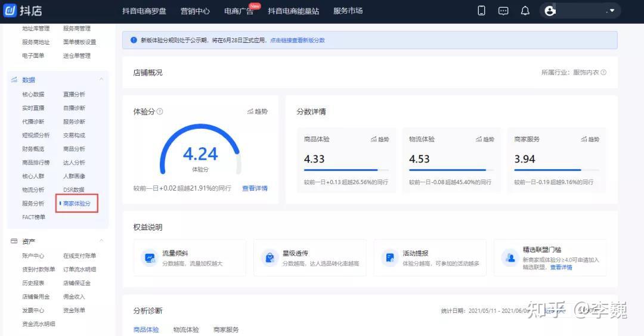This screenshot has width=644, height=336.
Task: Click the 数据 section chart icon
Action: tap(14, 80)
